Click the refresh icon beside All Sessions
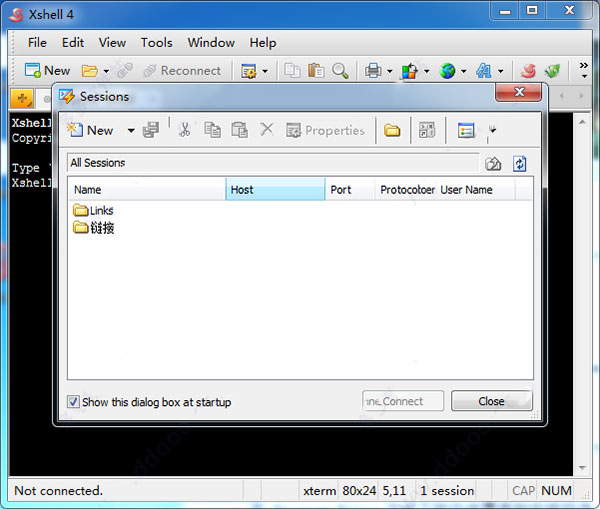Screen dimensions: 600x509 click(x=519, y=164)
